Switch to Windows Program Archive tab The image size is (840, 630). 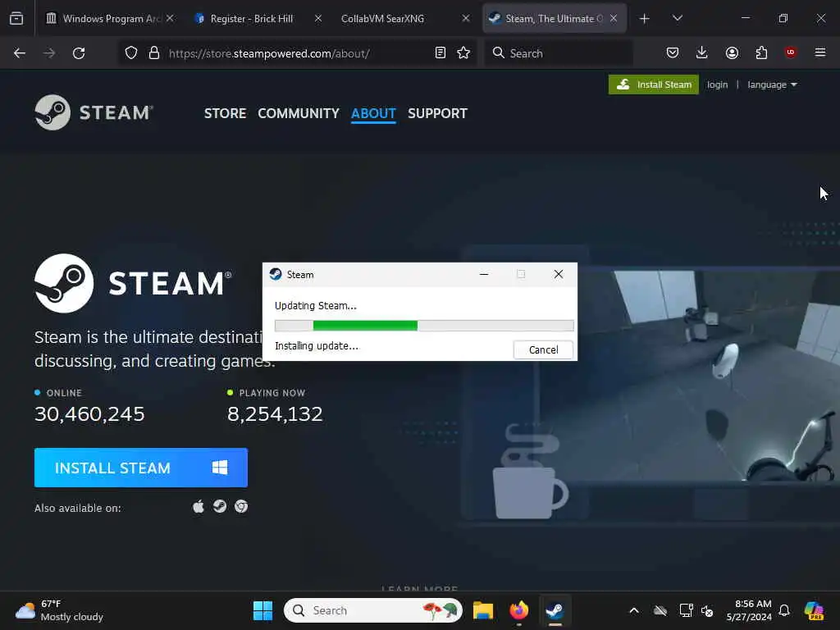pos(106,18)
